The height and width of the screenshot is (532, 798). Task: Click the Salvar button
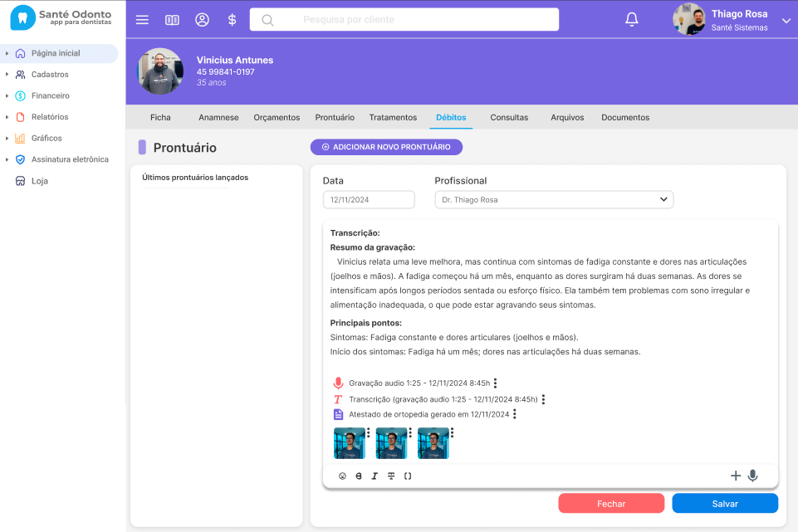click(725, 504)
